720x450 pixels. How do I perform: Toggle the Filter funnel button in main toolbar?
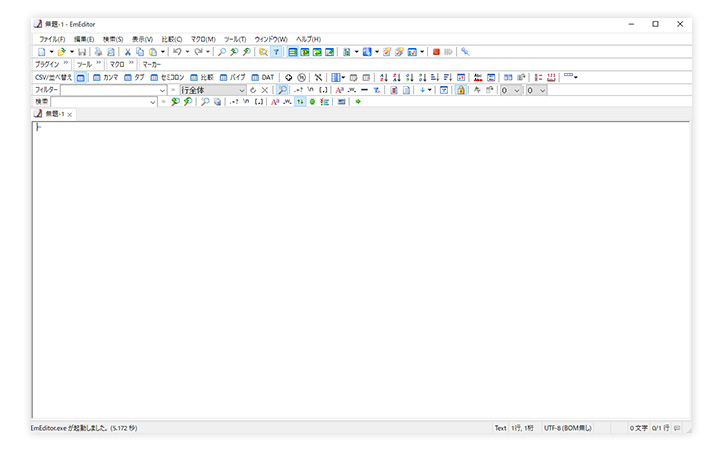coord(276,51)
